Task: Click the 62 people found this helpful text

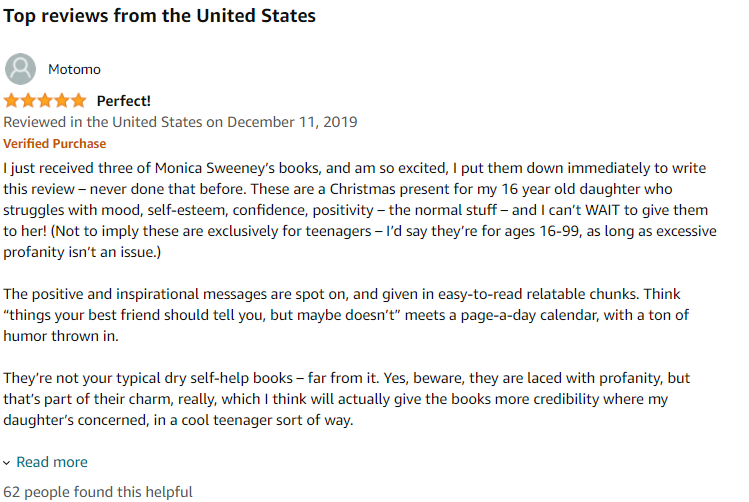Action: click(98, 492)
